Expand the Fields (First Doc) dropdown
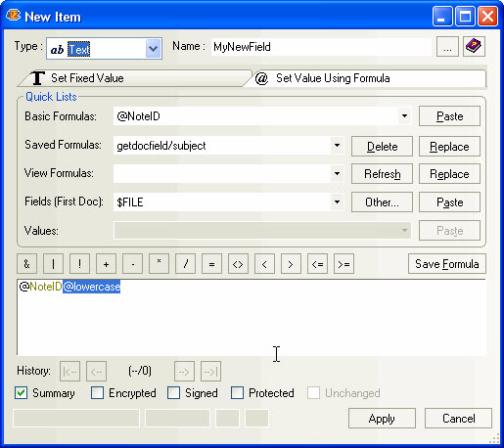Screen dimensions: 504x448 point(338,202)
